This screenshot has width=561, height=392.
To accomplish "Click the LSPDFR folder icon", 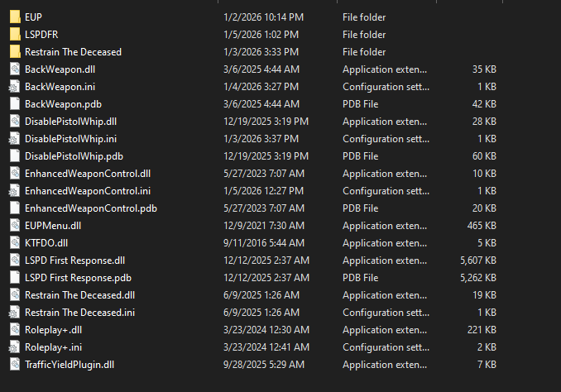I will (14, 34).
